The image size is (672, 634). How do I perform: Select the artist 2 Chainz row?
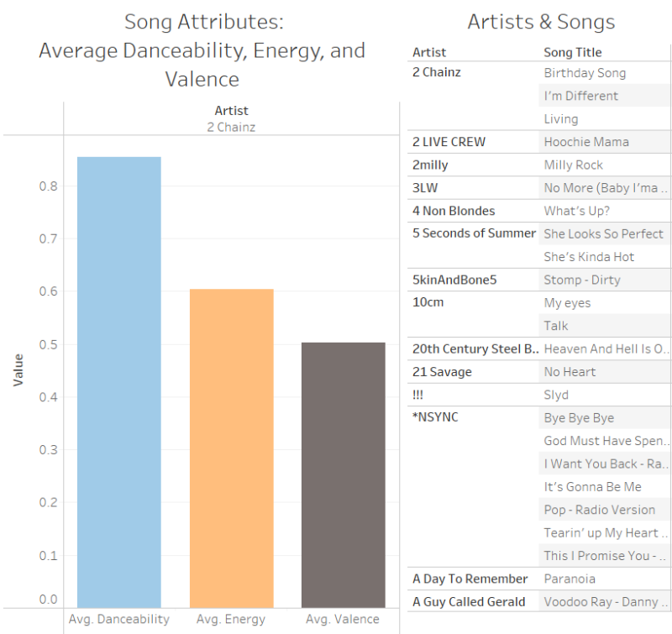coord(437,73)
